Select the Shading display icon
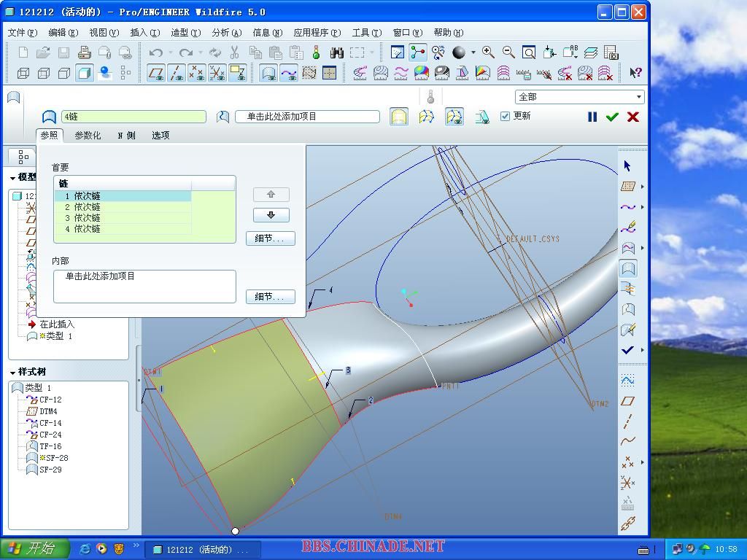747x560 pixels. (85, 73)
